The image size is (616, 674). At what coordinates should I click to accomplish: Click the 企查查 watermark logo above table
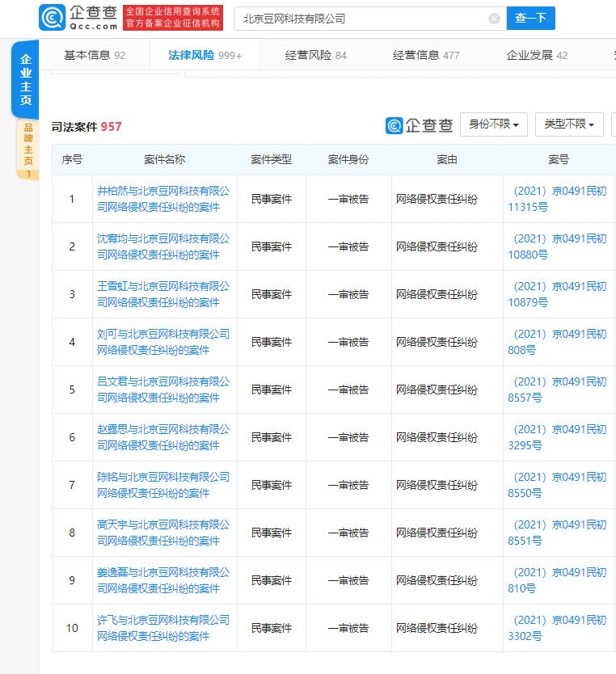tap(420, 125)
